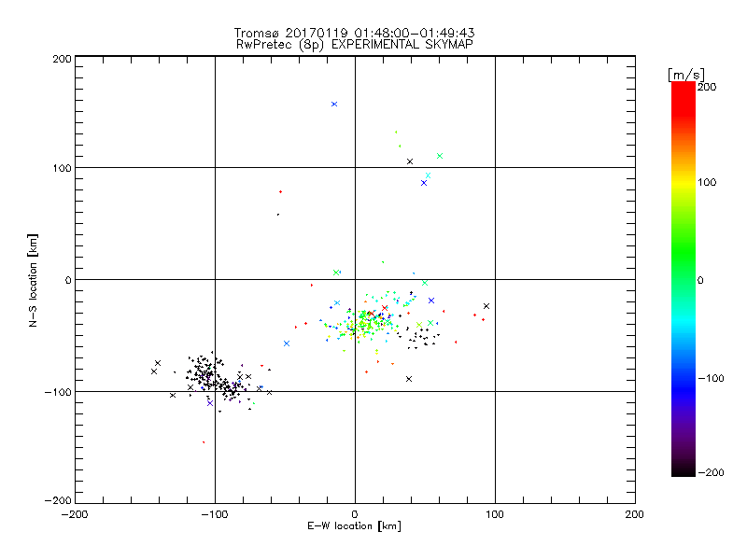Click the green X marker near 110 km north

(x=440, y=156)
